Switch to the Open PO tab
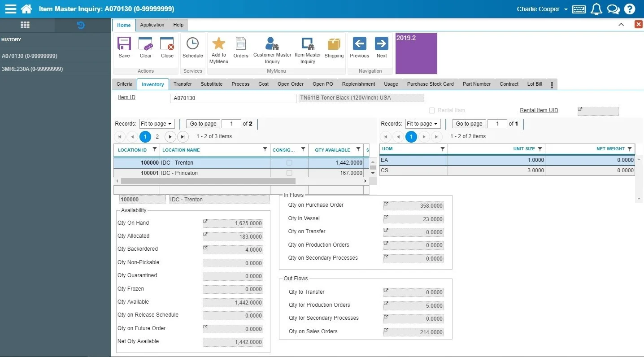The width and height of the screenshot is (644, 357). (322, 84)
